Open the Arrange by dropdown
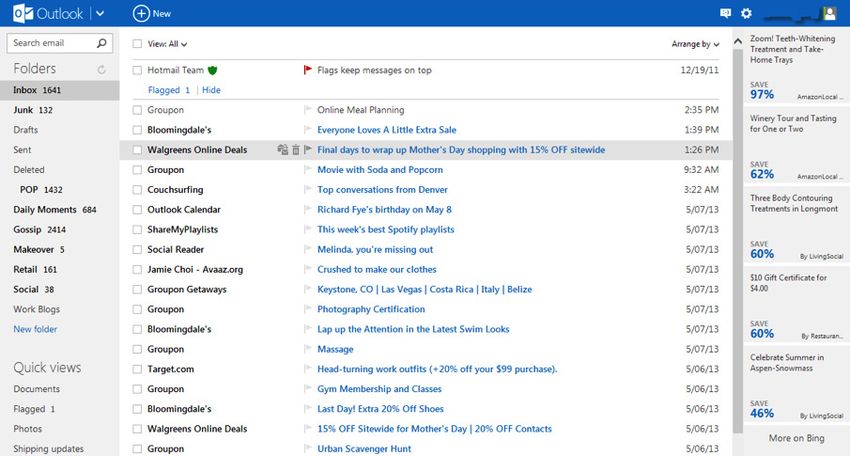Image resolution: width=850 pixels, height=456 pixels. pyautogui.click(x=696, y=44)
